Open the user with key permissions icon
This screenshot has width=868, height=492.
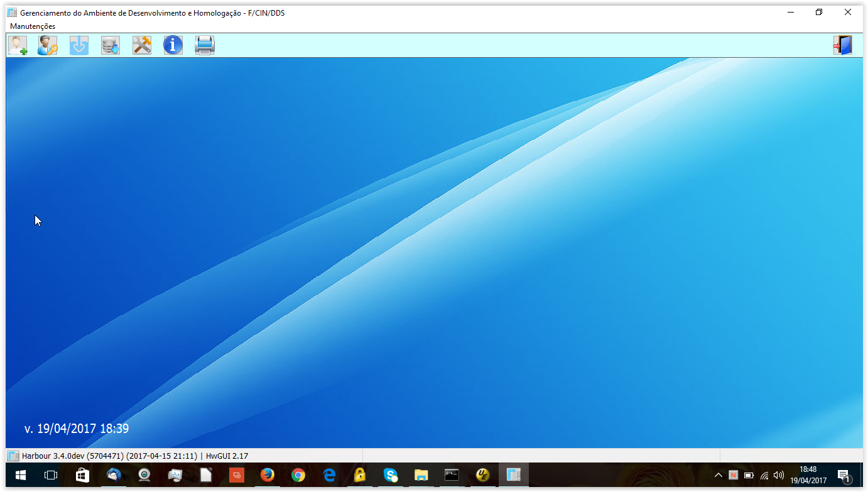48,45
